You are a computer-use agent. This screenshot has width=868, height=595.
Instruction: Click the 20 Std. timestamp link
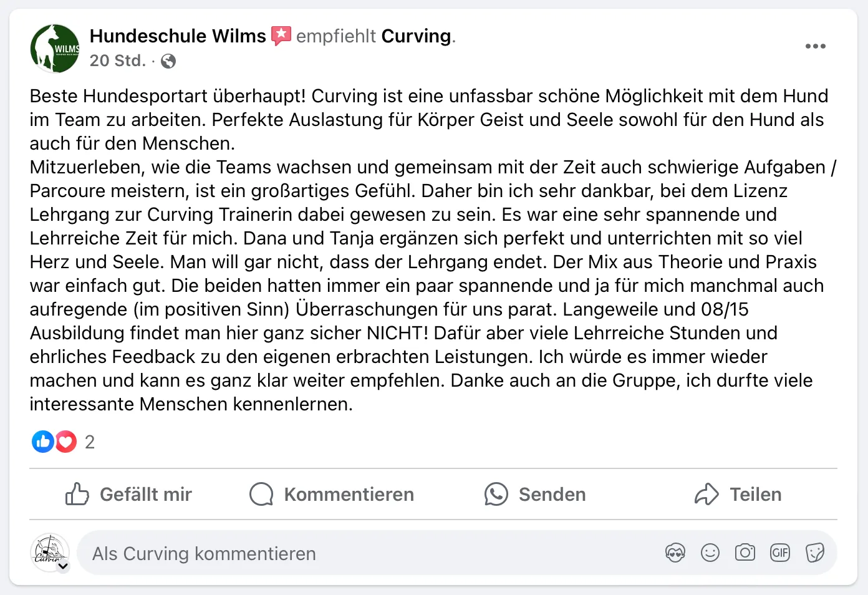click(117, 61)
